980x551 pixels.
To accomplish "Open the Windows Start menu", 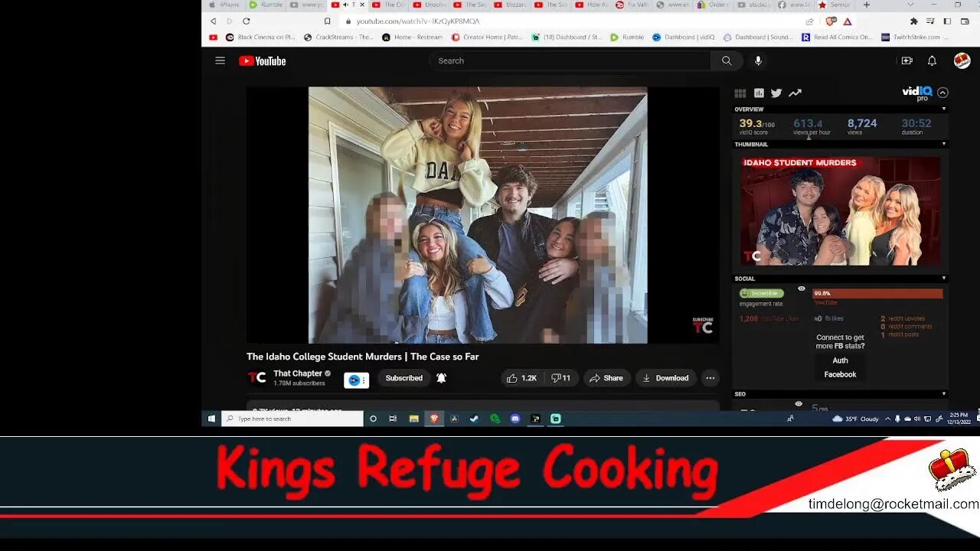I will pyautogui.click(x=211, y=419).
